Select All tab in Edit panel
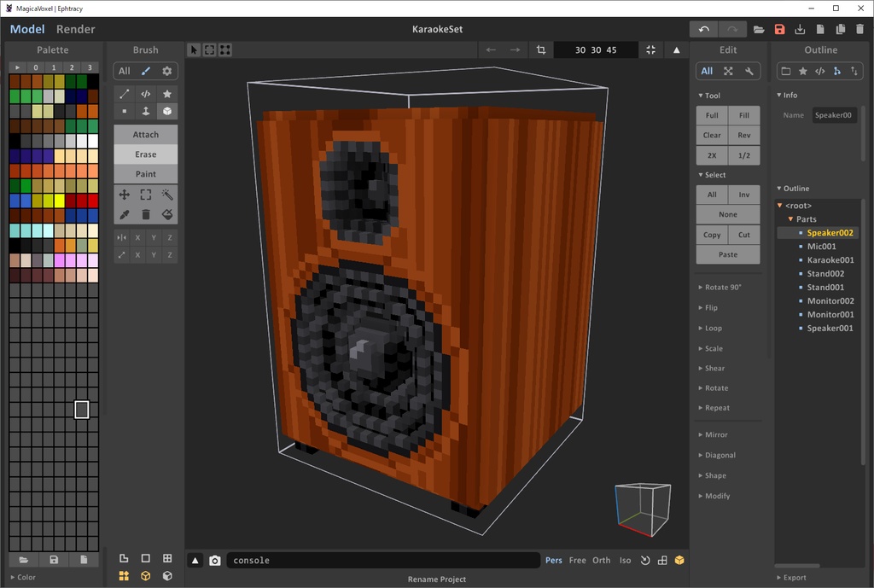This screenshot has height=588, width=874. coord(707,71)
